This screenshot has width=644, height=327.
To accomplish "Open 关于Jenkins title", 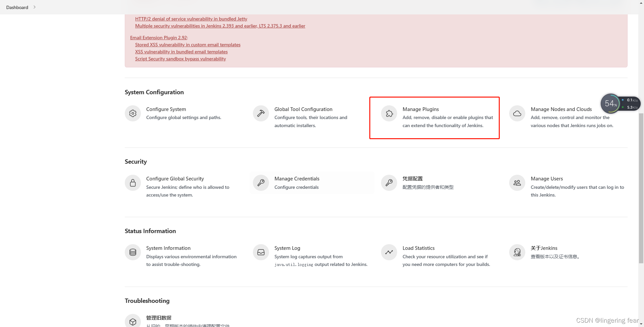I will [544, 248].
